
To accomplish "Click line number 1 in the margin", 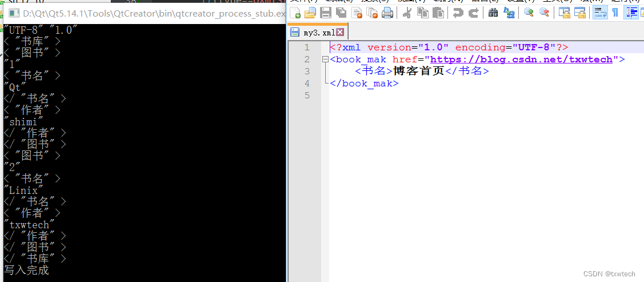I will (306, 47).
